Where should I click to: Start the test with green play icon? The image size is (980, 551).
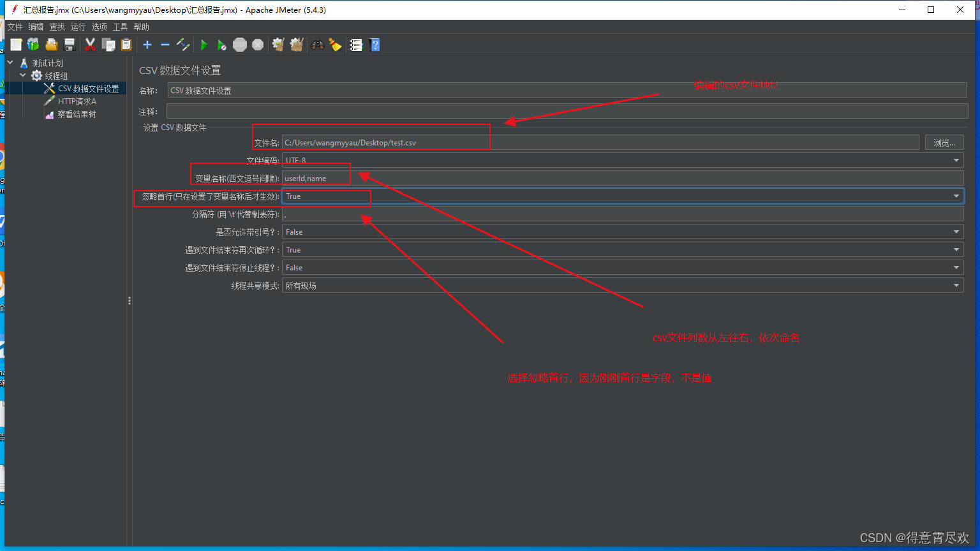click(204, 45)
